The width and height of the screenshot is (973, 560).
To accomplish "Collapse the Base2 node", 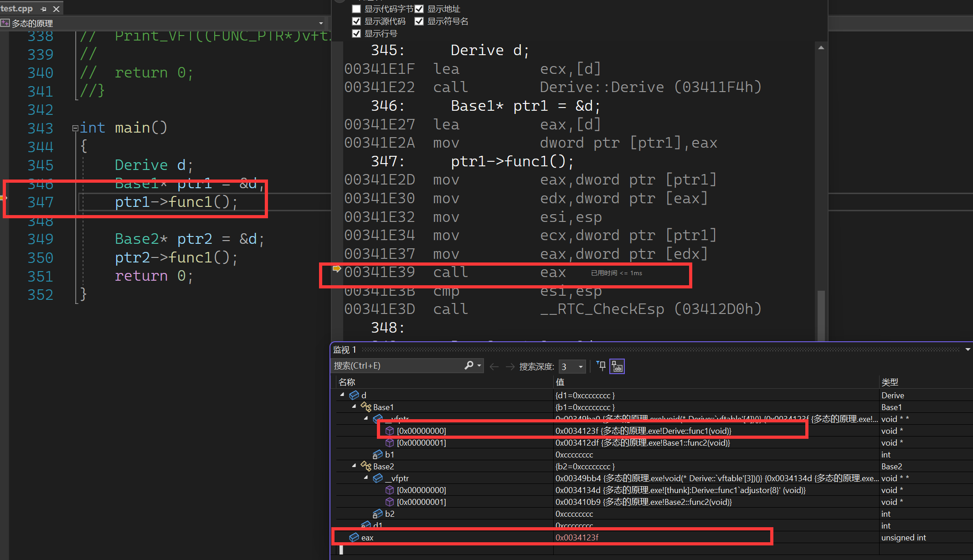I will [354, 466].
